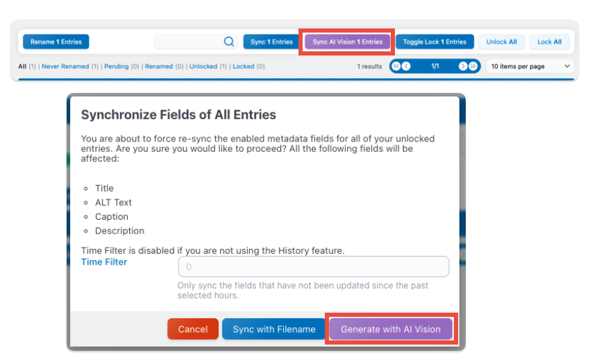Click the search magnifier icon
This screenshot has width=590, height=364.
[229, 42]
